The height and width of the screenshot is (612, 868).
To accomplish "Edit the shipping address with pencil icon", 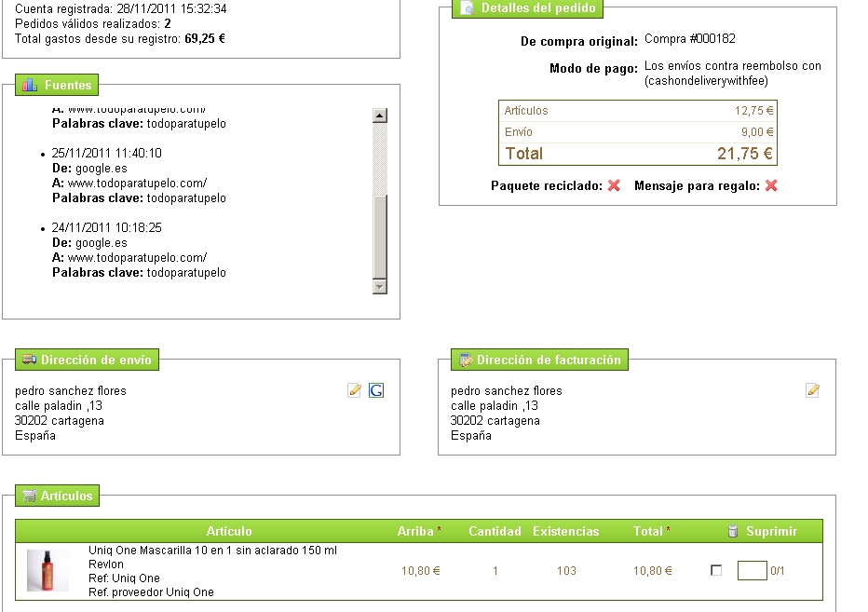I will click(354, 390).
